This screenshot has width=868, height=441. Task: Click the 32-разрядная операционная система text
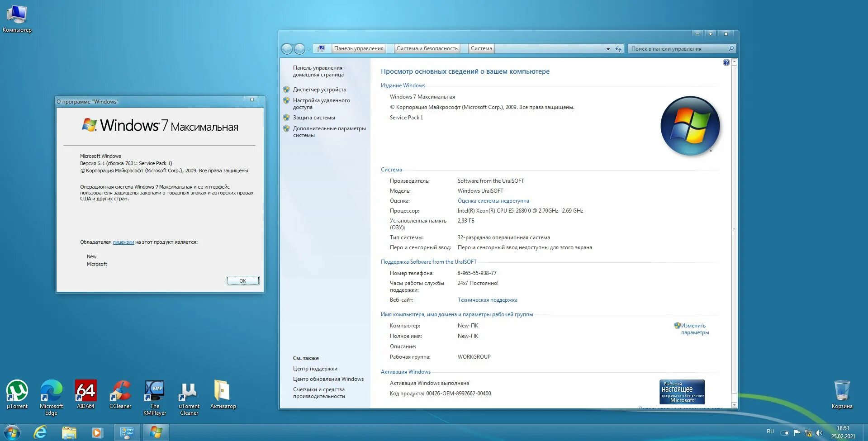tap(503, 237)
